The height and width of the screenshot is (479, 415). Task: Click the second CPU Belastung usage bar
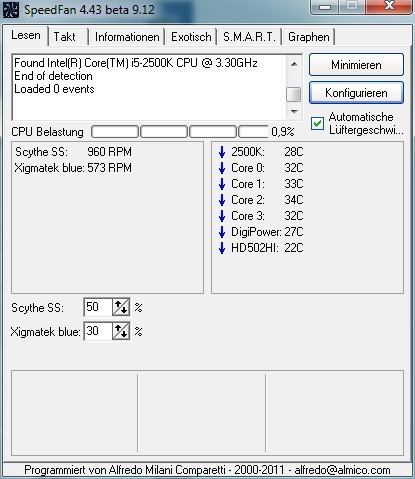tap(164, 132)
